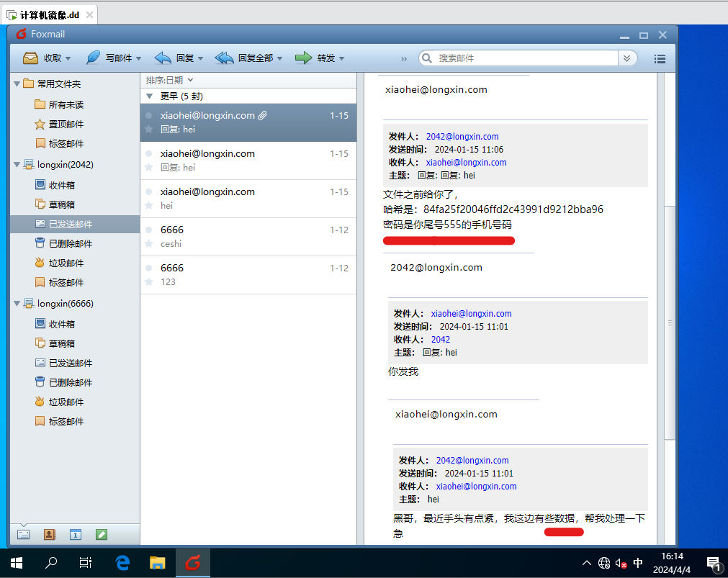Open 置顶邮件 folder

66,125
